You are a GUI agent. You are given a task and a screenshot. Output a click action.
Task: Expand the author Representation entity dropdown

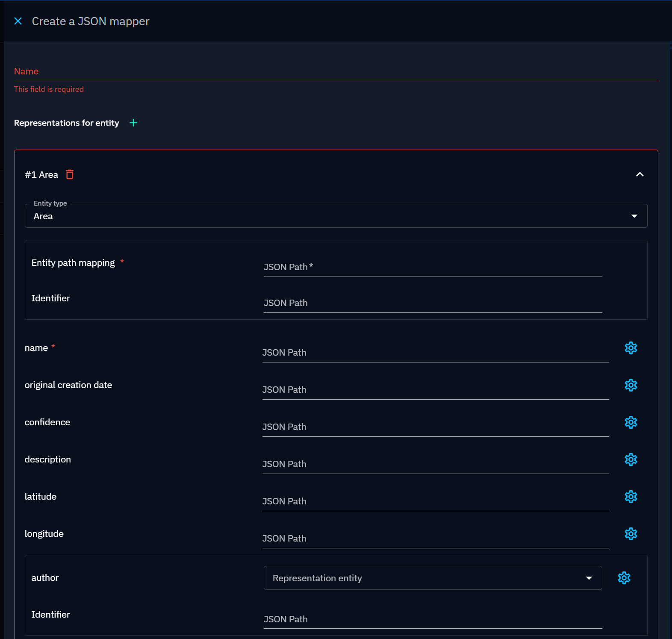[433, 578]
